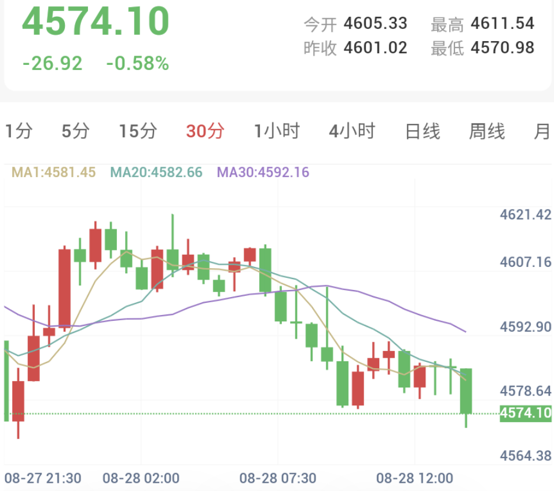The height and width of the screenshot is (491, 554).
Task: Click the 08-28 12:00 time axis label
Action: pyautogui.click(x=414, y=479)
